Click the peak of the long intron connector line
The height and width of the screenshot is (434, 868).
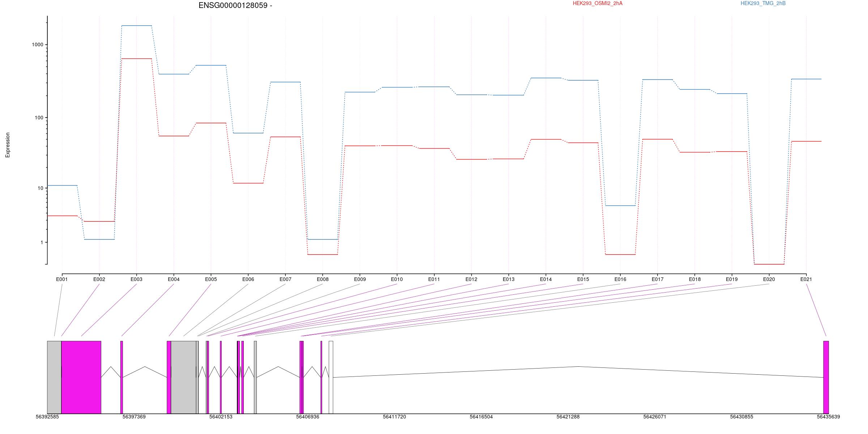pyautogui.click(x=578, y=367)
